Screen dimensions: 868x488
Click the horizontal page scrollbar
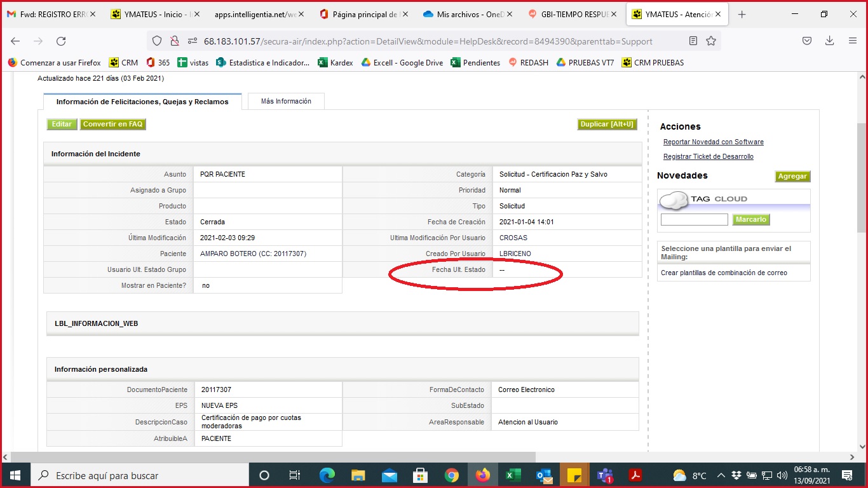tap(273, 457)
